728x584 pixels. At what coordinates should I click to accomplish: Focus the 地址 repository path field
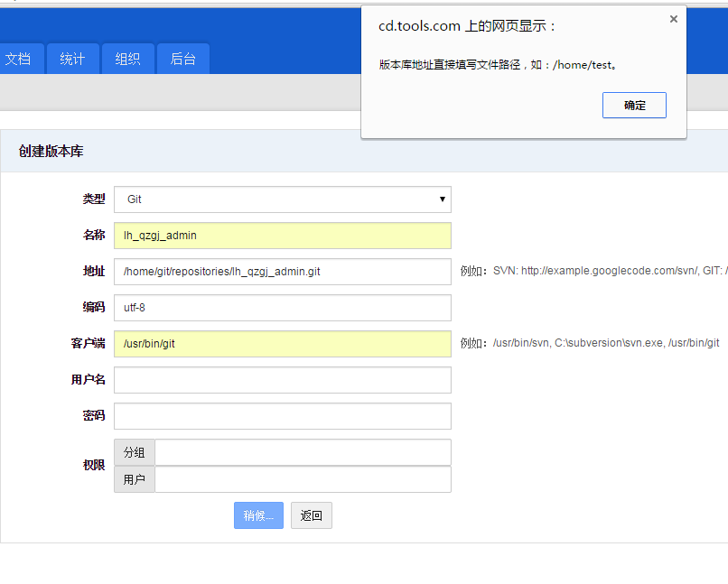coord(282,272)
